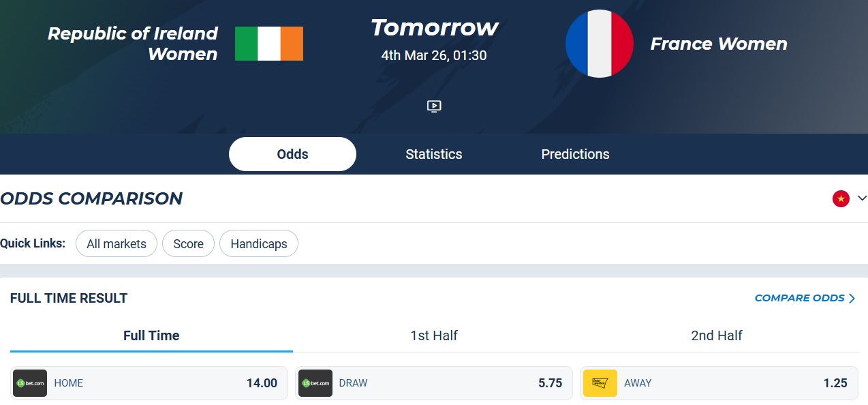Click the arrow icon after Compare Odds
This screenshot has width=868, height=405.
click(x=852, y=298)
